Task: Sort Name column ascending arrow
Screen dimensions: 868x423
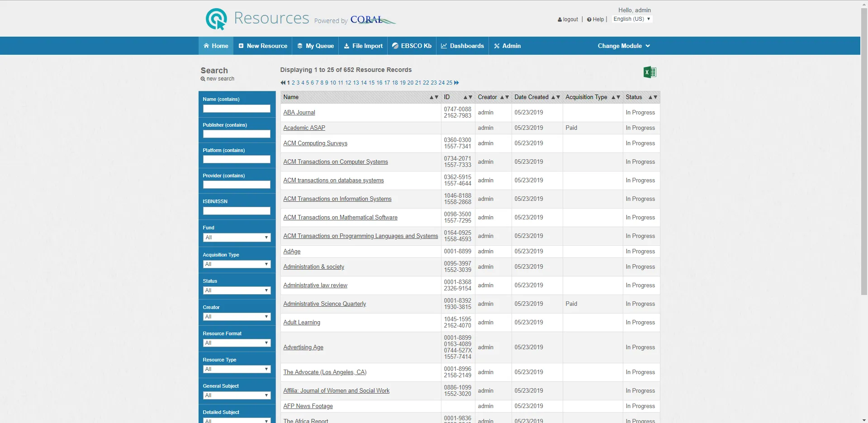Action: pos(432,97)
